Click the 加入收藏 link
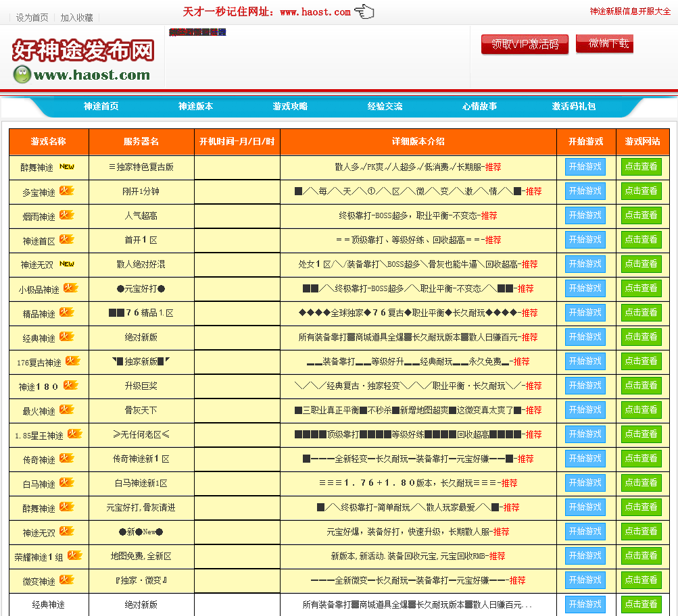Image resolution: width=678 pixels, height=616 pixels. coord(76,18)
